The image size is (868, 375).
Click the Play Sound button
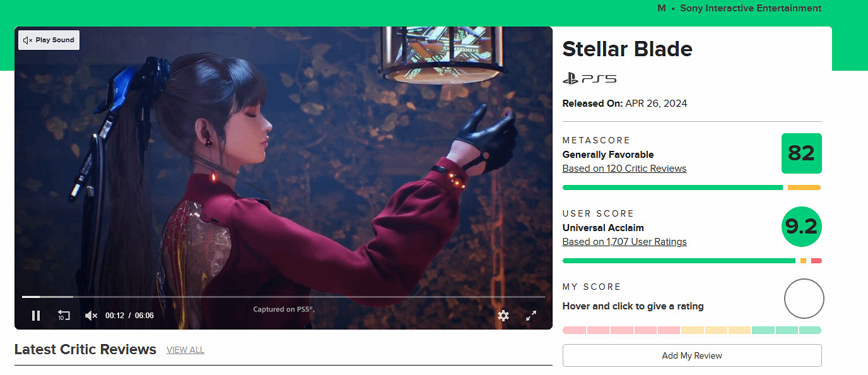tap(49, 40)
